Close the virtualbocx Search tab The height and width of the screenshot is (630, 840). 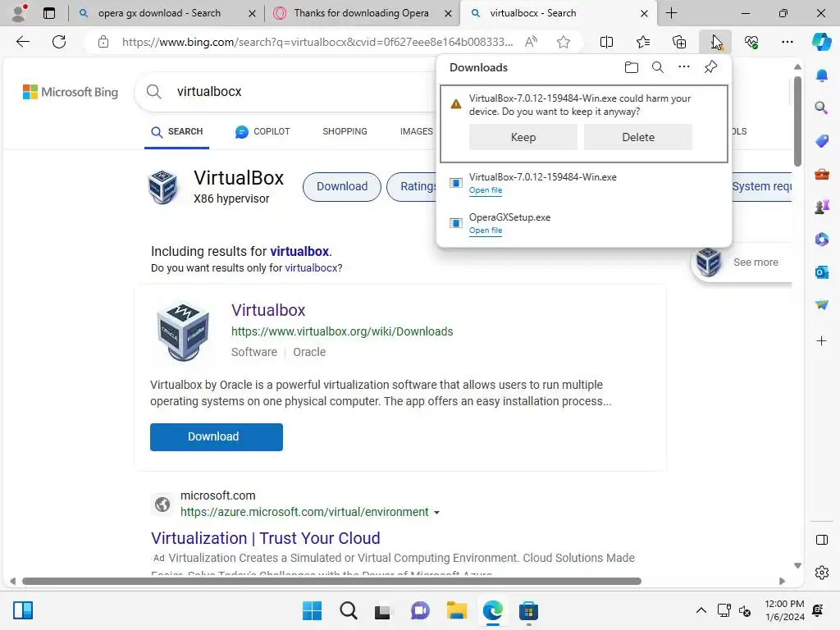tap(645, 13)
